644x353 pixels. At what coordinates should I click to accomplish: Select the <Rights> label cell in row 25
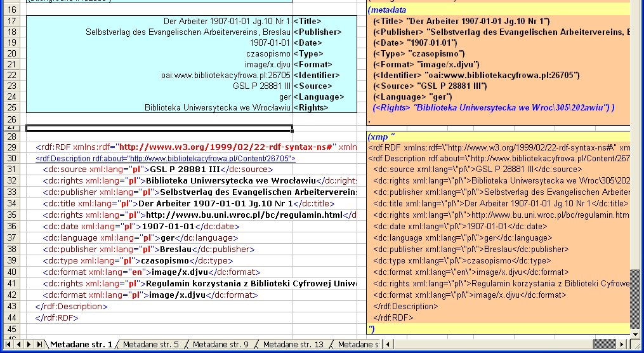point(324,108)
